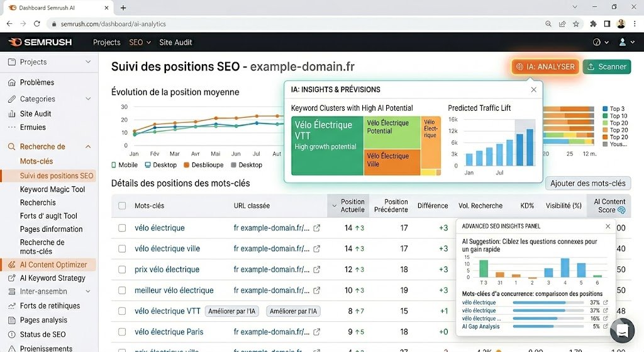Check the vélo électrique row checkbox

(122, 228)
